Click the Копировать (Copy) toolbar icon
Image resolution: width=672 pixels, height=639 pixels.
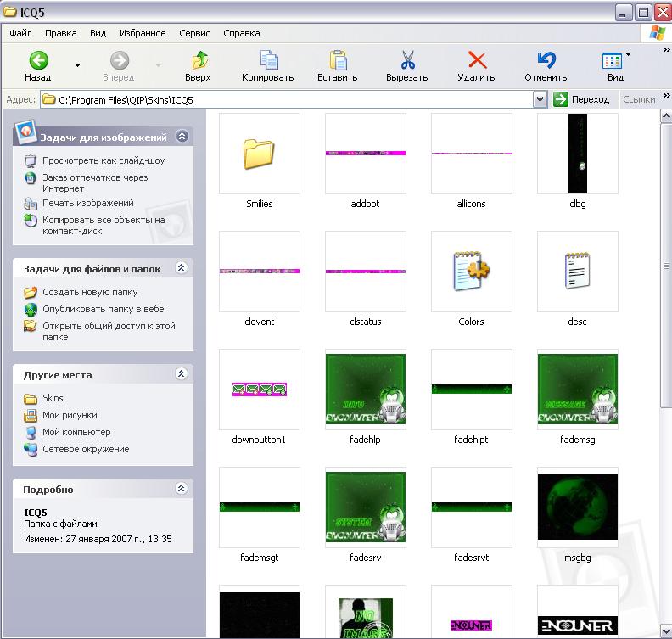pos(268,60)
